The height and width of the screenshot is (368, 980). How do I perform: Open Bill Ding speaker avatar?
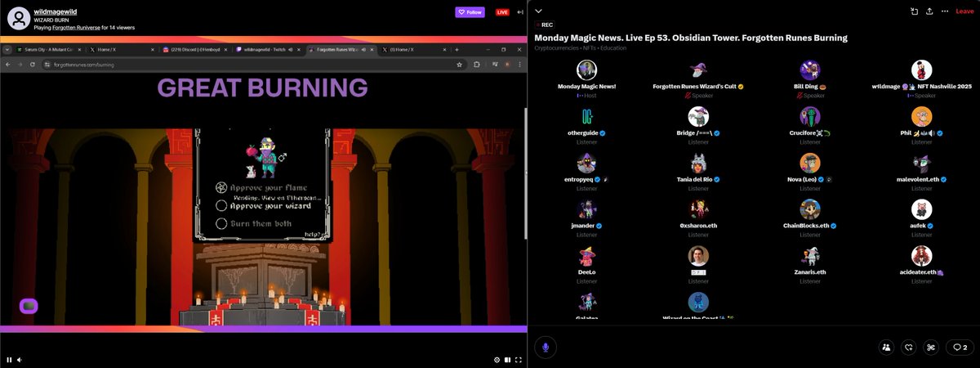809,70
